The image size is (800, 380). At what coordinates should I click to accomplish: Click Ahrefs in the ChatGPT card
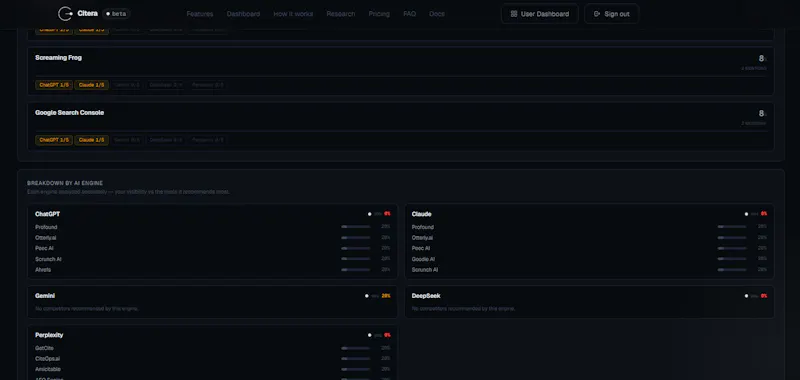(43, 270)
